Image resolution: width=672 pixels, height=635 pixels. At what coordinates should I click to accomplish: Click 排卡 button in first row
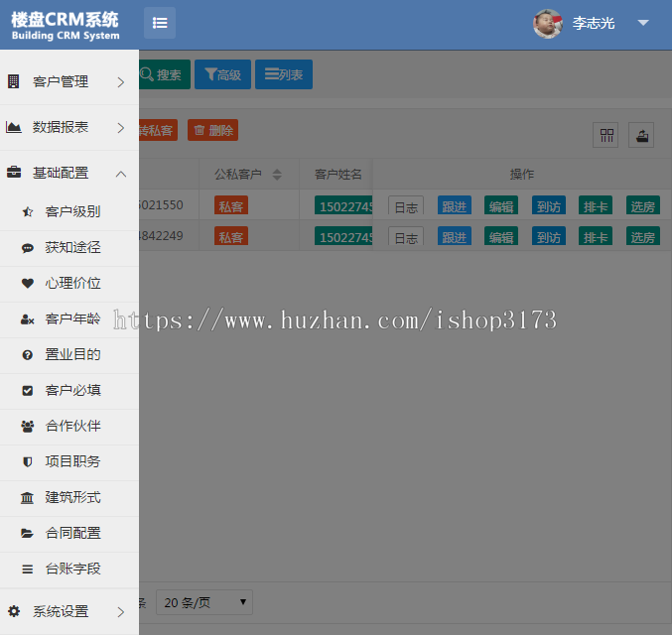(596, 205)
